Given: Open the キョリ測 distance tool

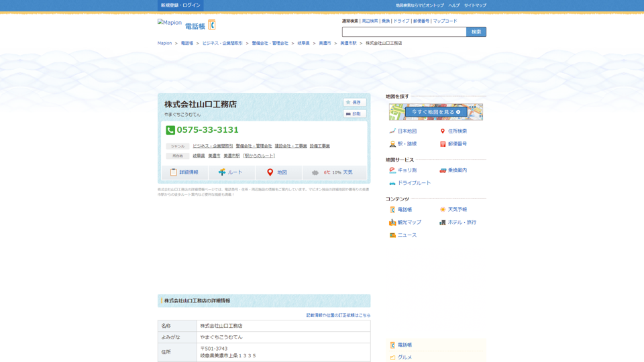Looking at the screenshot, I should coord(407,170).
